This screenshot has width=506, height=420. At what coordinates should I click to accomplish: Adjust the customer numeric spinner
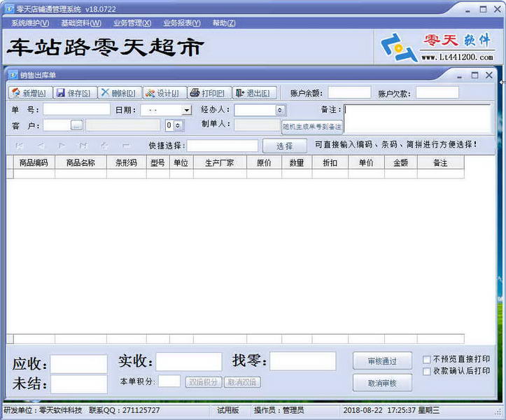click(x=178, y=125)
